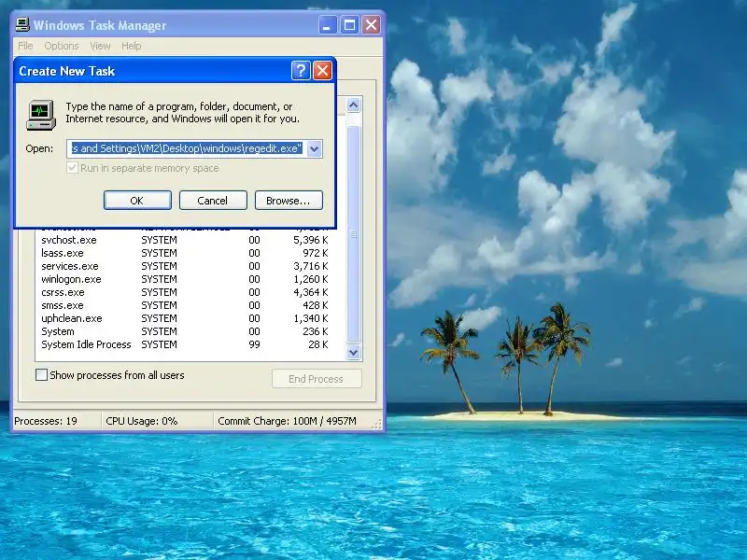The height and width of the screenshot is (560, 747).
Task: Maximize the Windows Task Manager window
Action: [x=349, y=25]
